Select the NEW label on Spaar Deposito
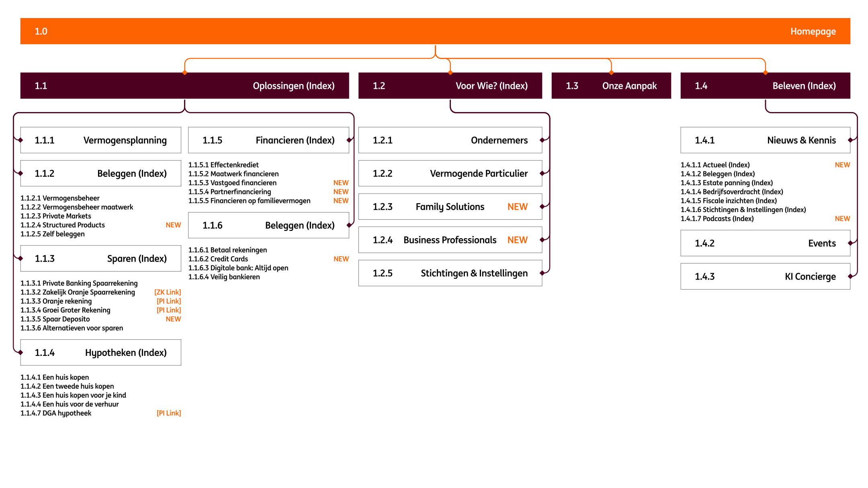The width and height of the screenshot is (868, 488). click(x=174, y=319)
